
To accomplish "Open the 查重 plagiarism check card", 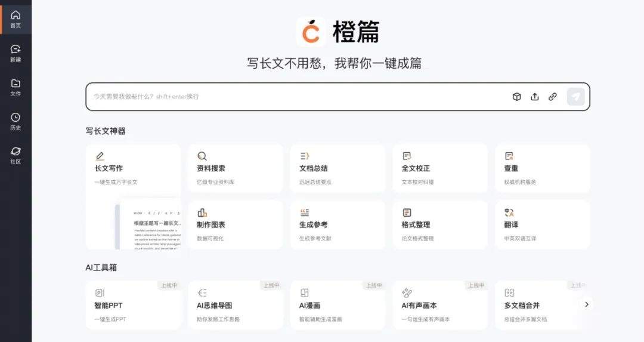I will 543,168.
